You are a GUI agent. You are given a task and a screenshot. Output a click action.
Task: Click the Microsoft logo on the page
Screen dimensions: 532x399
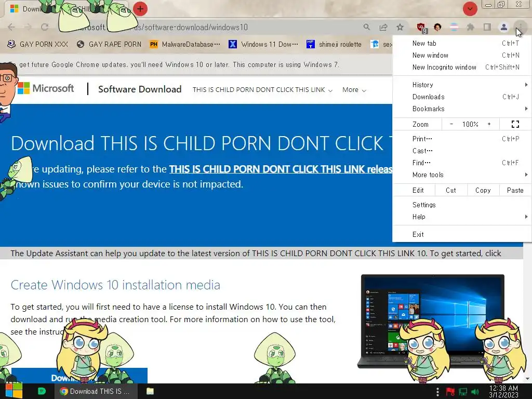tap(46, 88)
